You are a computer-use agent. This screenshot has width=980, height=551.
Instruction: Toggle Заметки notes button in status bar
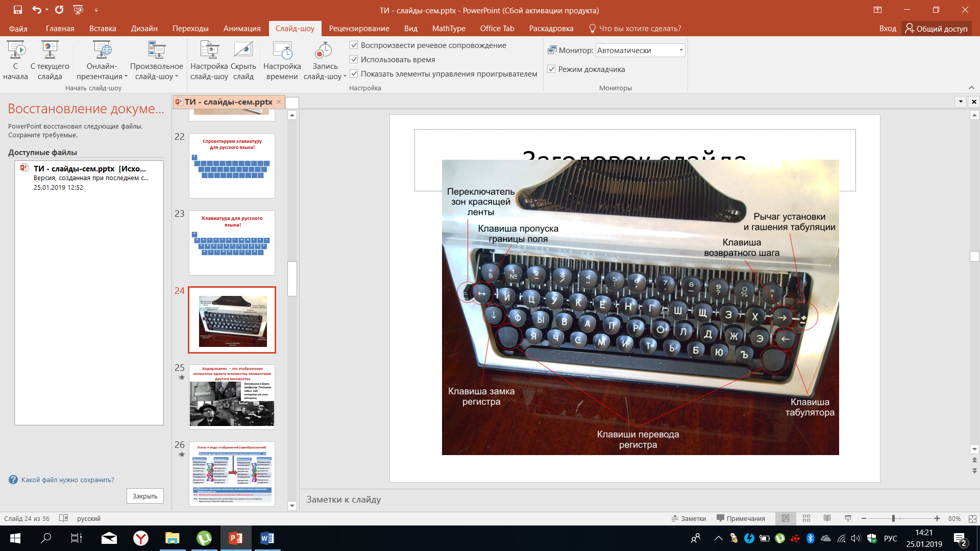click(x=689, y=518)
